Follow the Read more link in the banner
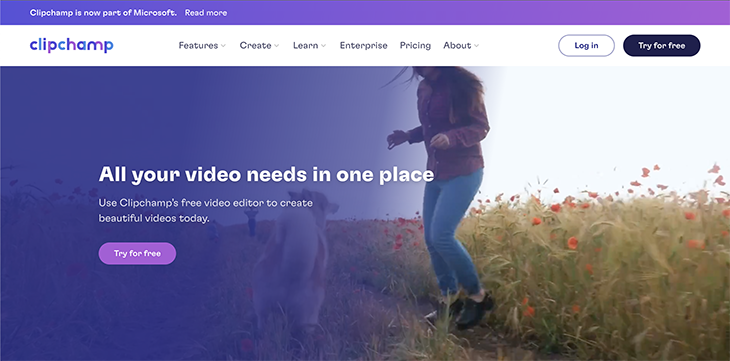This screenshot has width=730, height=361. tap(206, 13)
